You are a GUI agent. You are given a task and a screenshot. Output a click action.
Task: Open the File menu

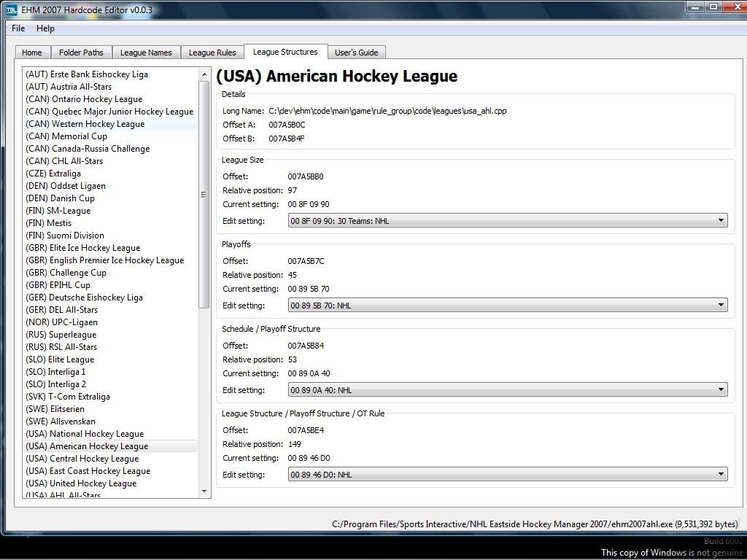pyautogui.click(x=18, y=28)
